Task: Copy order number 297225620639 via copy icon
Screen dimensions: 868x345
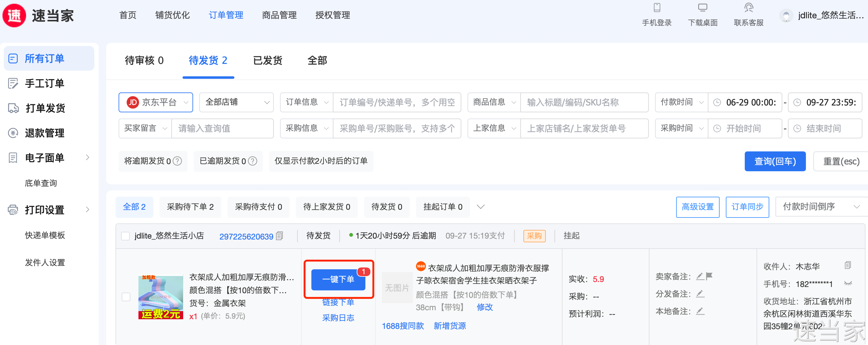Action: [279, 236]
